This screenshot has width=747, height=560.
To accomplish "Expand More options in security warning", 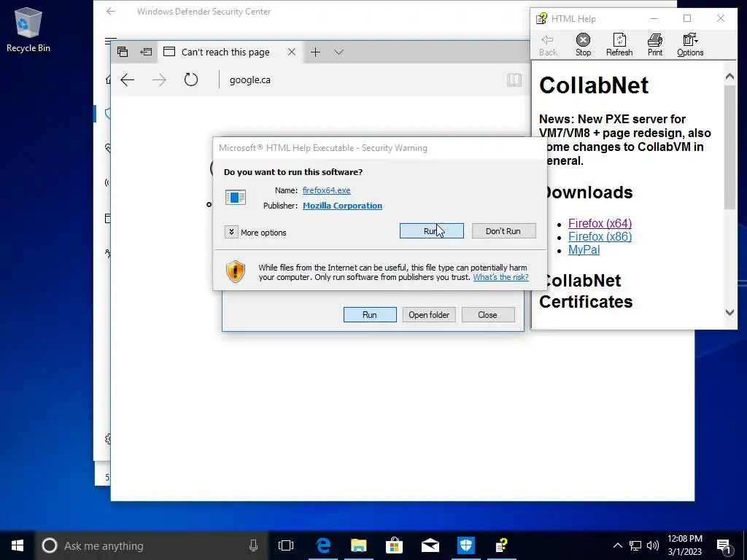I will point(231,232).
